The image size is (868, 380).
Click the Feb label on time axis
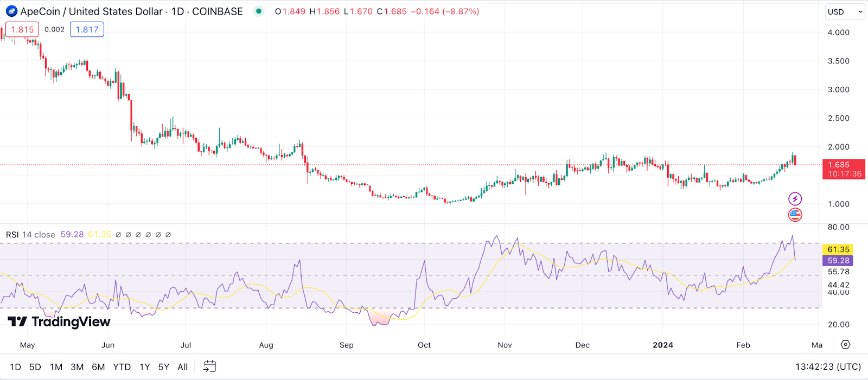(743, 345)
